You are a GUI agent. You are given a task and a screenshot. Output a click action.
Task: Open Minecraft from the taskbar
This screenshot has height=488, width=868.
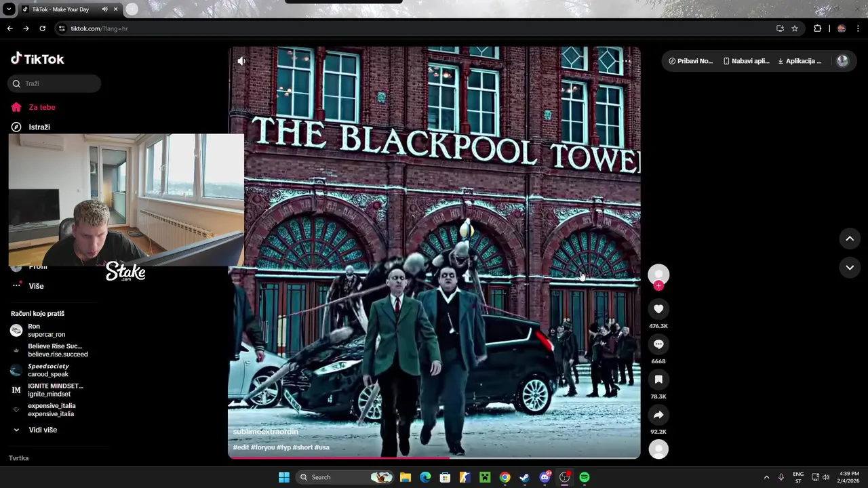point(485,477)
